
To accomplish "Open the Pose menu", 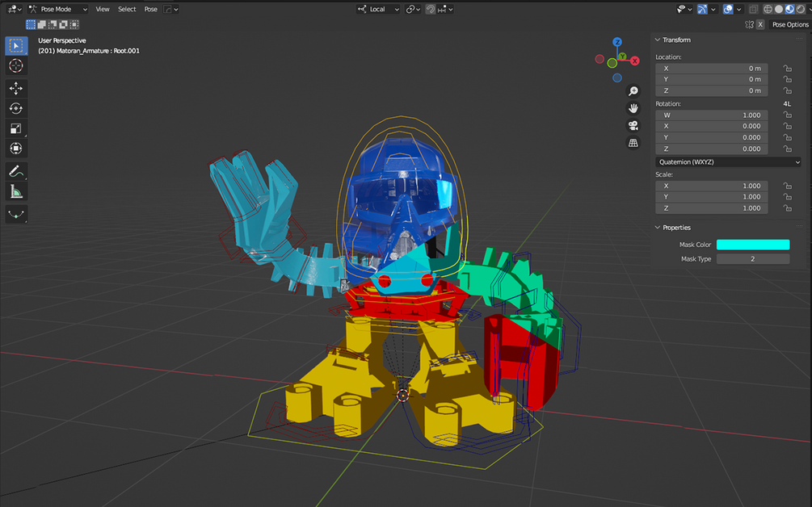I will [151, 9].
